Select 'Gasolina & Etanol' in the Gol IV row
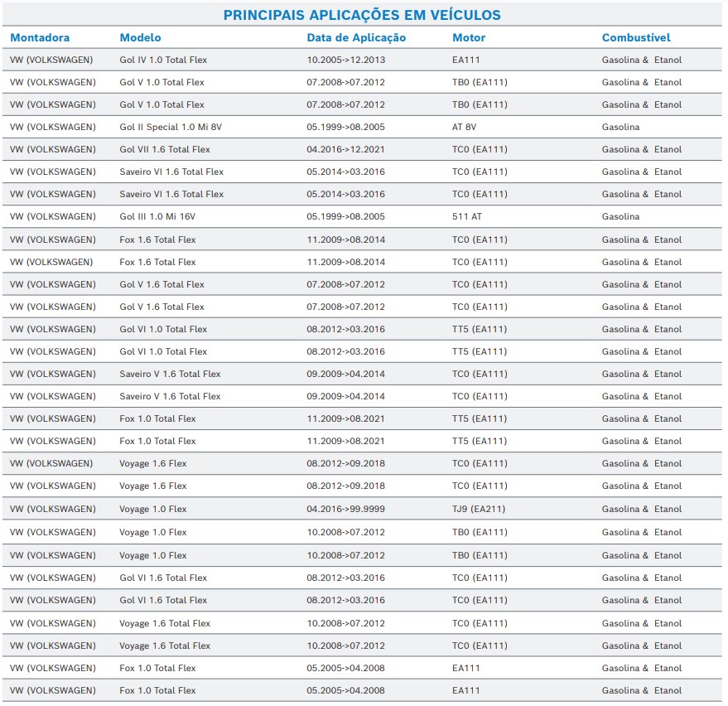The image size is (728, 706). [642, 60]
